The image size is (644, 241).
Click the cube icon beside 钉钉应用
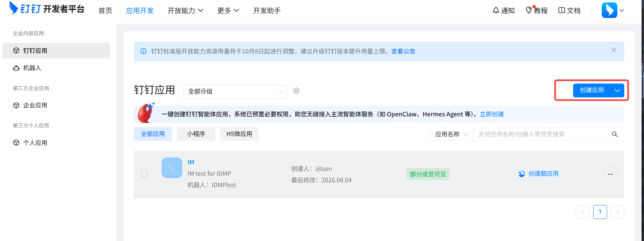(x=16, y=50)
